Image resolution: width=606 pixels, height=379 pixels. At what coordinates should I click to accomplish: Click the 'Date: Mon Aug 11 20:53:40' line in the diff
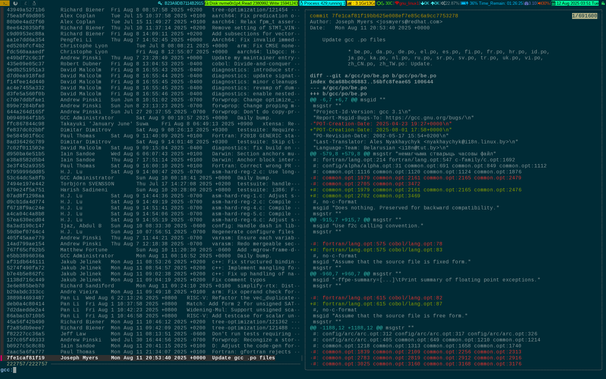tap(369, 28)
